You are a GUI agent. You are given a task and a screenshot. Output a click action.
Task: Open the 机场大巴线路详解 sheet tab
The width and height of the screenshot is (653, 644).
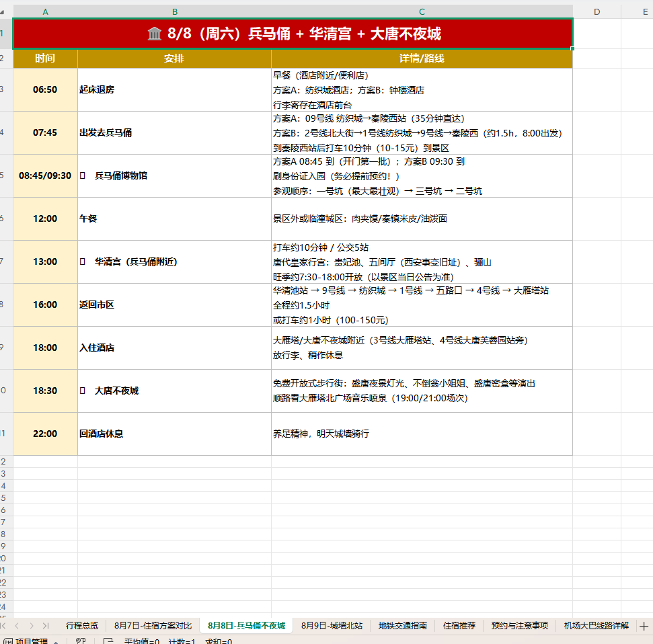click(596, 626)
